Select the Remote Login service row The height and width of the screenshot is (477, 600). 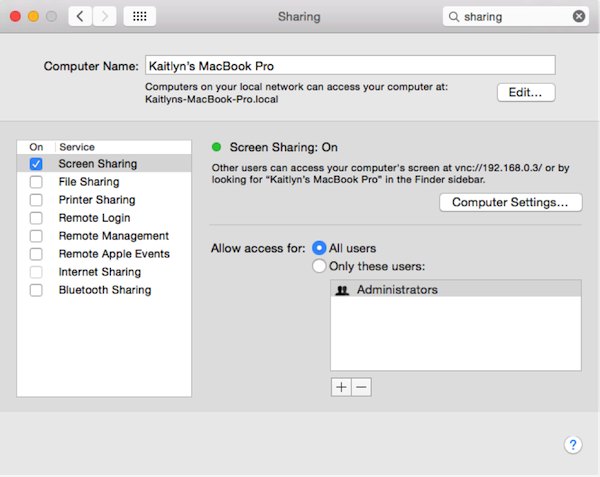104,218
